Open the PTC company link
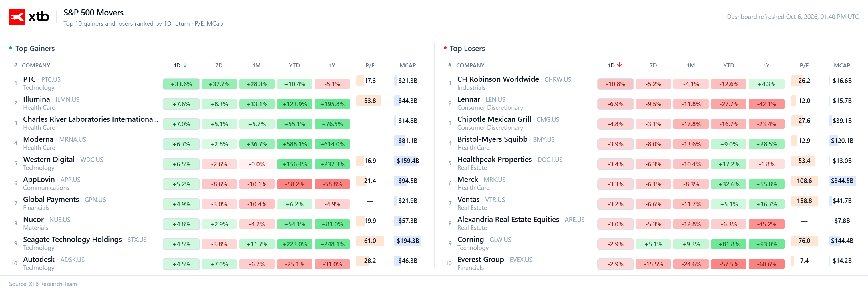This screenshot has height=291, width=868. pyautogui.click(x=29, y=79)
